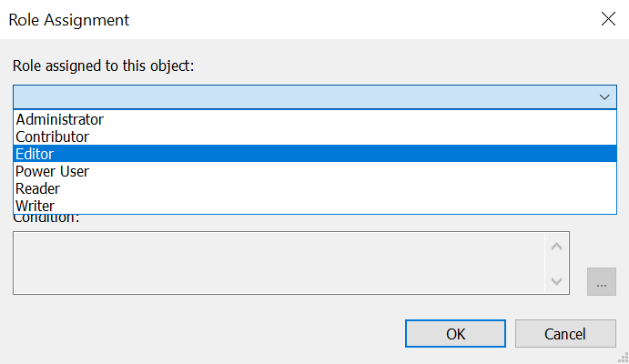
Task: Open the condition builder ellipsis button
Action: click(601, 282)
